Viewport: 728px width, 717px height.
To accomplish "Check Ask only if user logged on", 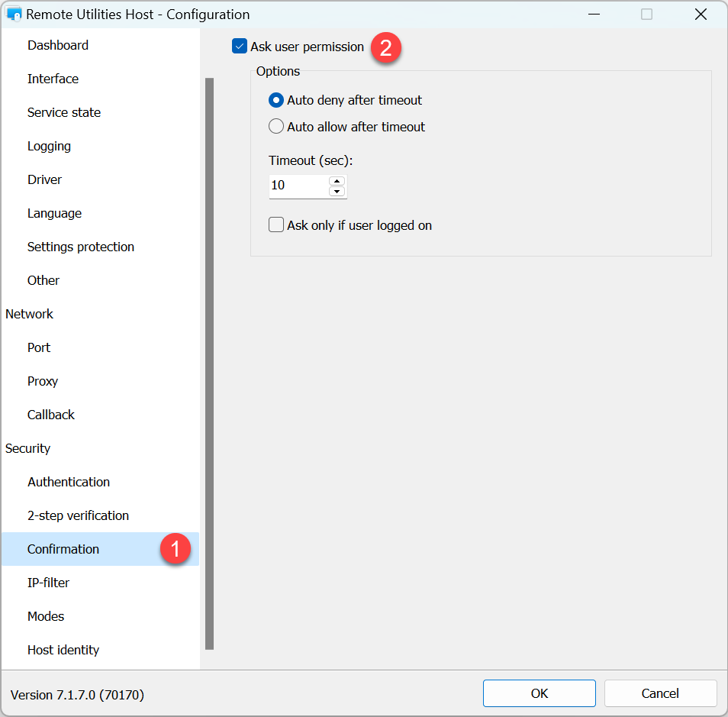I will coord(276,225).
